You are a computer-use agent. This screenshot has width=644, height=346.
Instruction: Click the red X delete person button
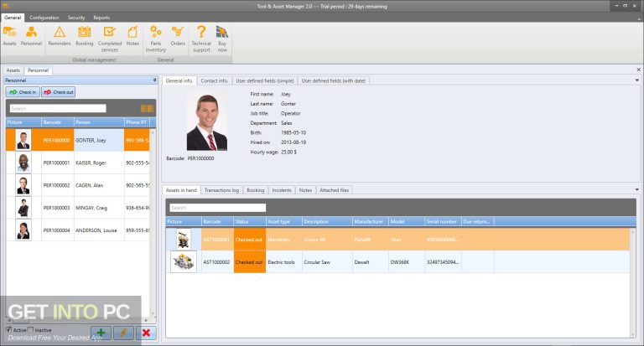147,333
